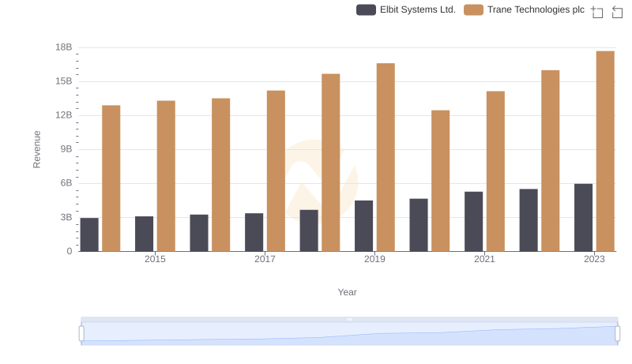The image size is (632, 364).
Task: Click the 3B y-axis label
Action: [x=66, y=217]
